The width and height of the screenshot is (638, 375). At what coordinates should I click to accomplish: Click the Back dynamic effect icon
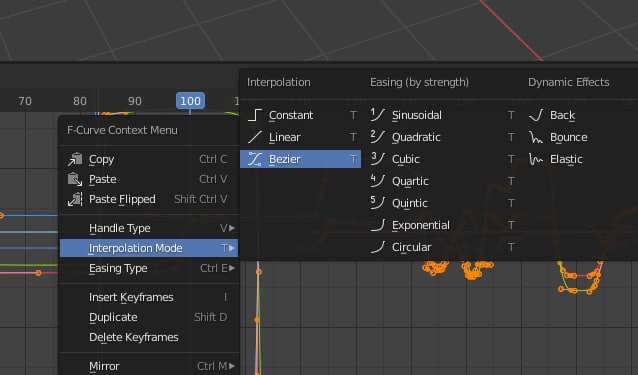(x=536, y=115)
